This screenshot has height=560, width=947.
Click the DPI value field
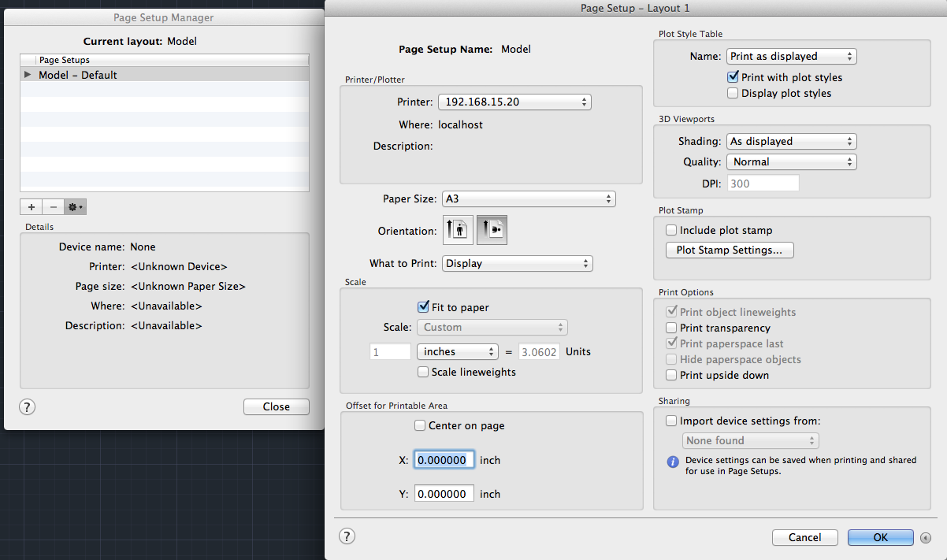[763, 182]
